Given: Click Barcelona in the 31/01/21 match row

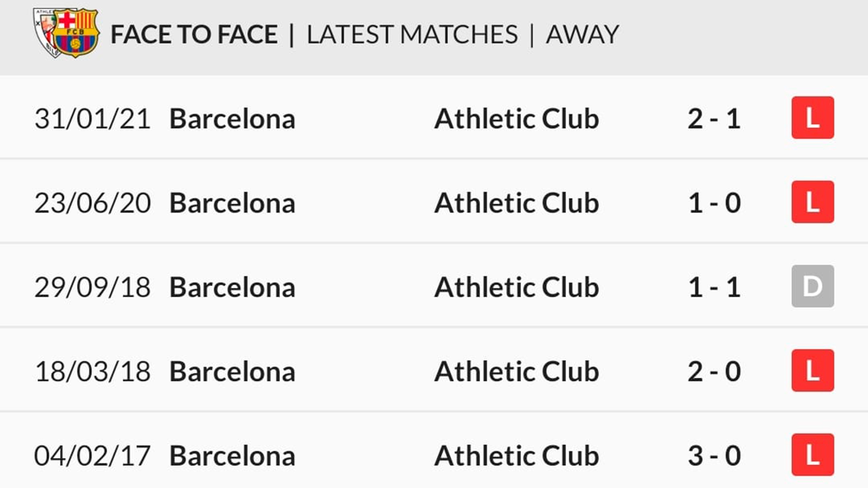Looking at the screenshot, I should click(232, 119).
